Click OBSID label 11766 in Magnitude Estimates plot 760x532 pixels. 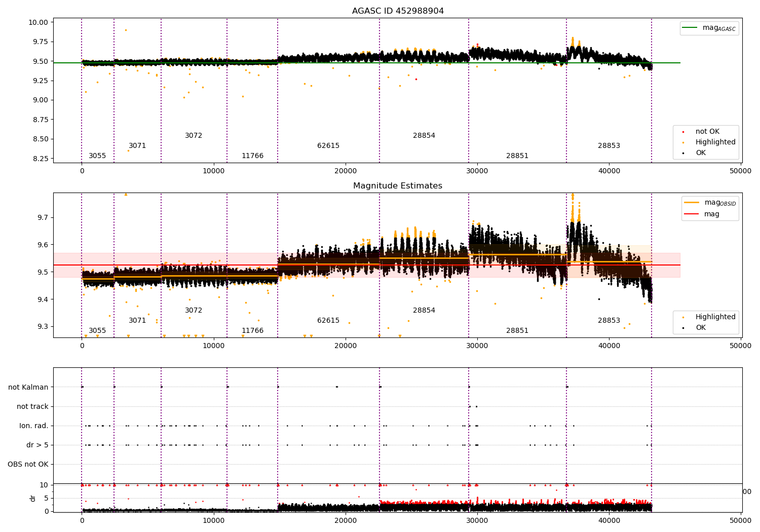coord(252,331)
